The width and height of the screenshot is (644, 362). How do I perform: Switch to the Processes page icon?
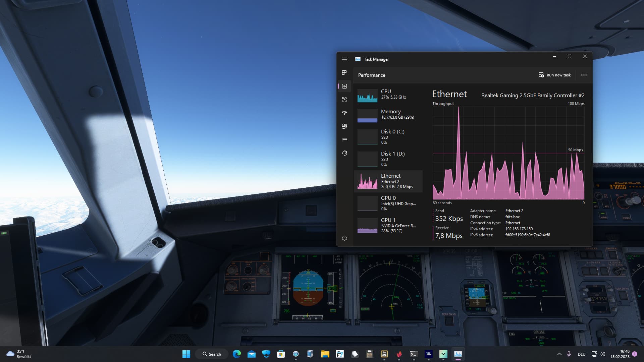[344, 73]
